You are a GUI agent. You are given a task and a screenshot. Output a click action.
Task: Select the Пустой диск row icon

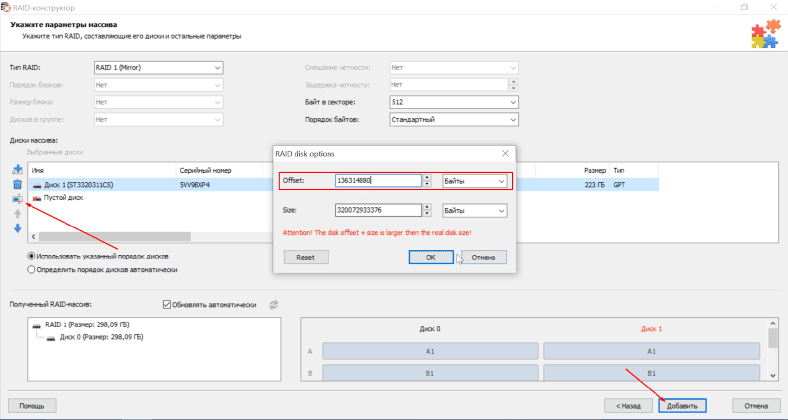click(x=38, y=199)
